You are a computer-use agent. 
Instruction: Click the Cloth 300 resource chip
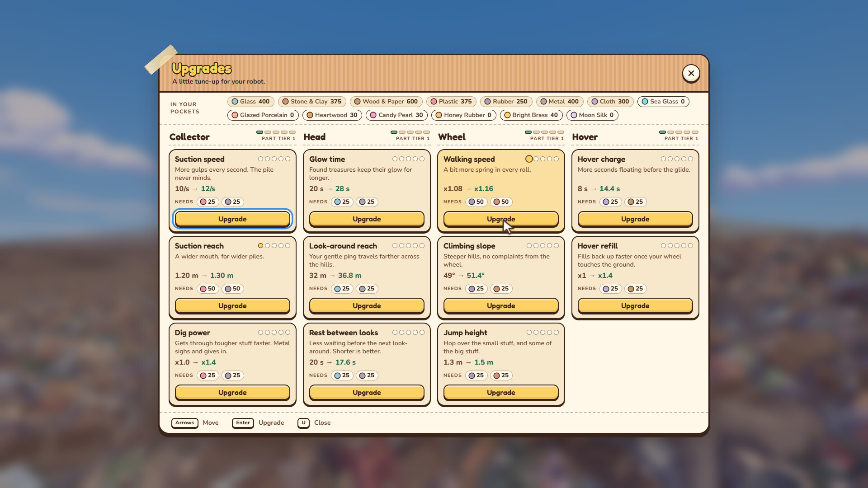610,101
